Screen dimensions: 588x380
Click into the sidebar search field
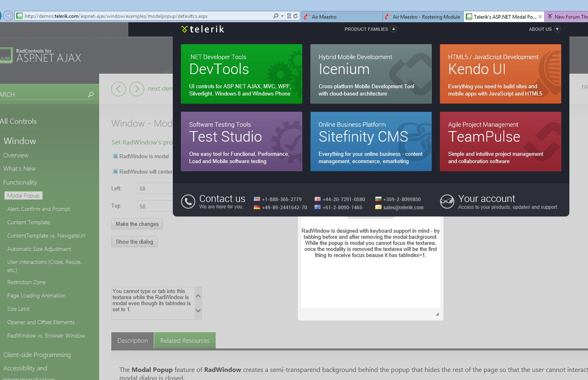pyautogui.click(x=42, y=94)
